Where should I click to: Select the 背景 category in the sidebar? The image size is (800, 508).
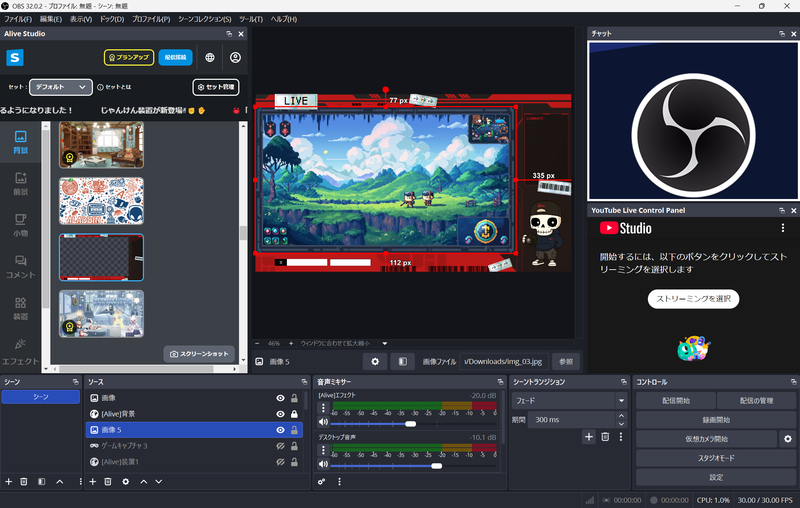pos(20,142)
